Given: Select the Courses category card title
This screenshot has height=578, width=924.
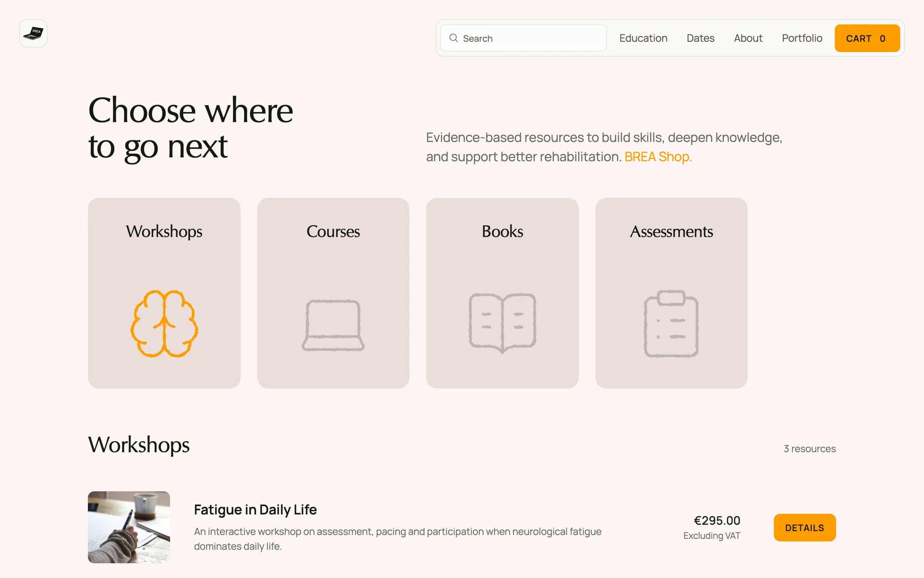Looking at the screenshot, I should [333, 231].
